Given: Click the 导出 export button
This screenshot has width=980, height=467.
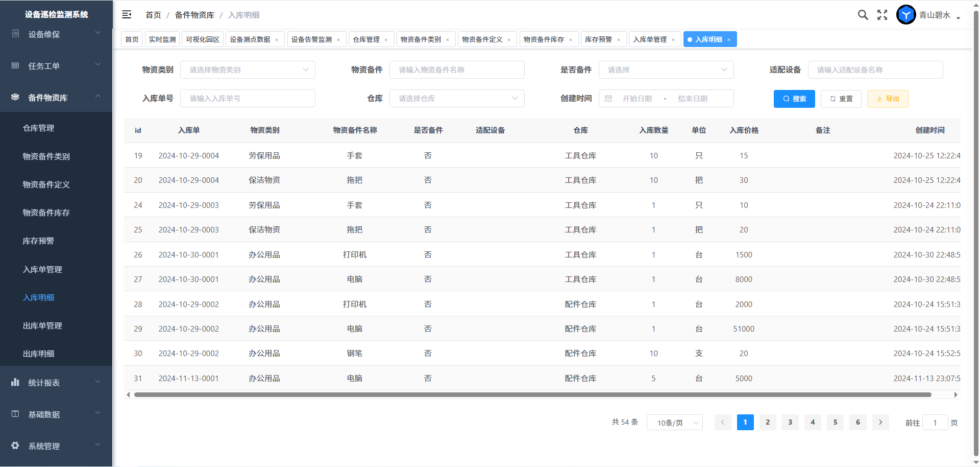Looking at the screenshot, I should tap(888, 99).
